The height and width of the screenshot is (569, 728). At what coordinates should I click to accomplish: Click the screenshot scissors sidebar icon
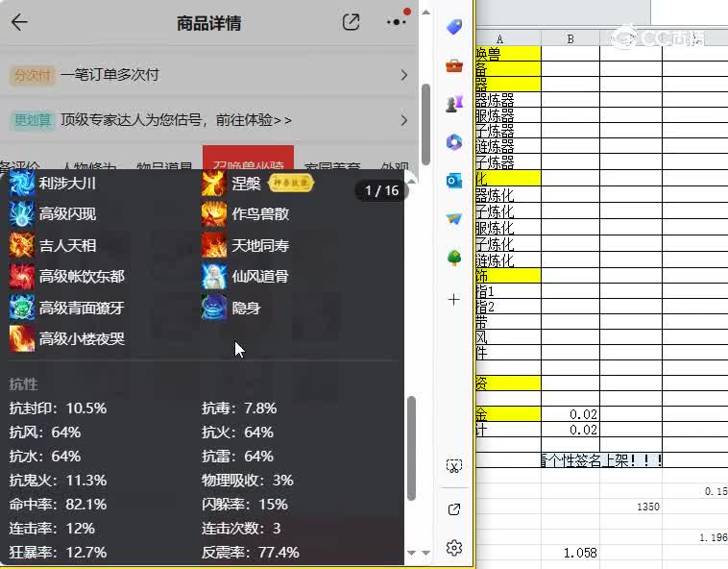[x=454, y=466]
